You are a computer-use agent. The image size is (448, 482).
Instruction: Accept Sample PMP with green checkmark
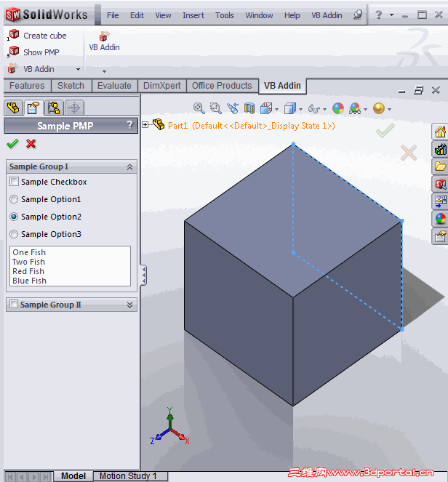point(12,143)
